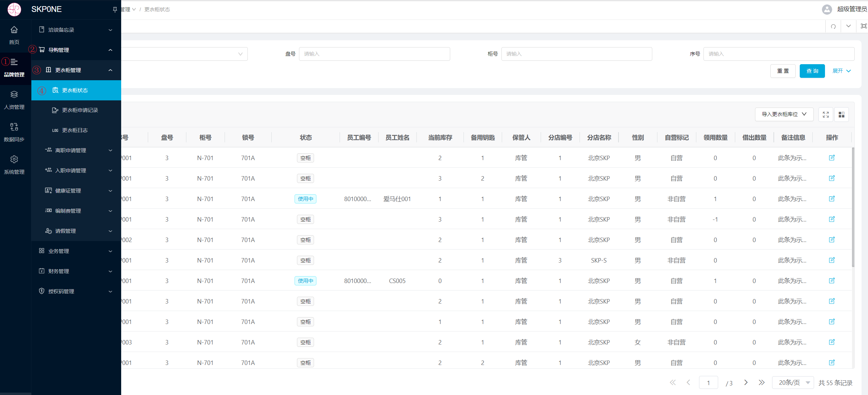Image resolution: width=868 pixels, height=395 pixels.
Task: Click the user avatar icon
Action: [x=827, y=9]
